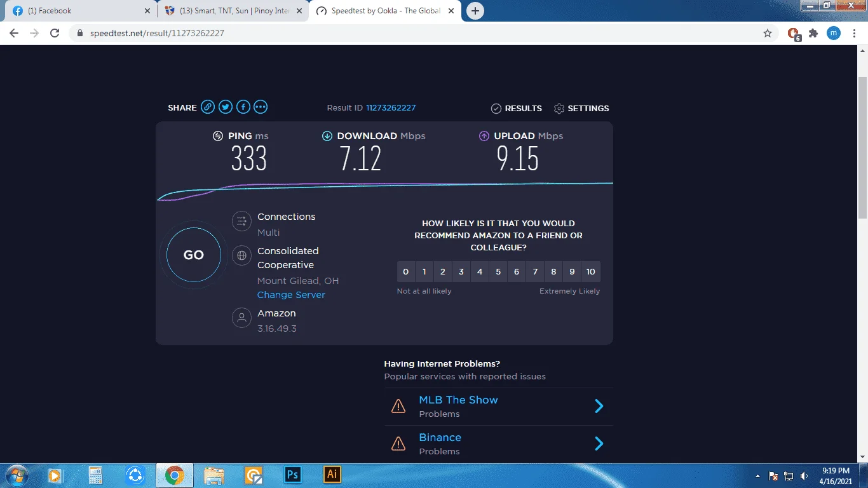868x488 pixels.
Task: Click the PING icon beside the ms label
Action: (218, 136)
